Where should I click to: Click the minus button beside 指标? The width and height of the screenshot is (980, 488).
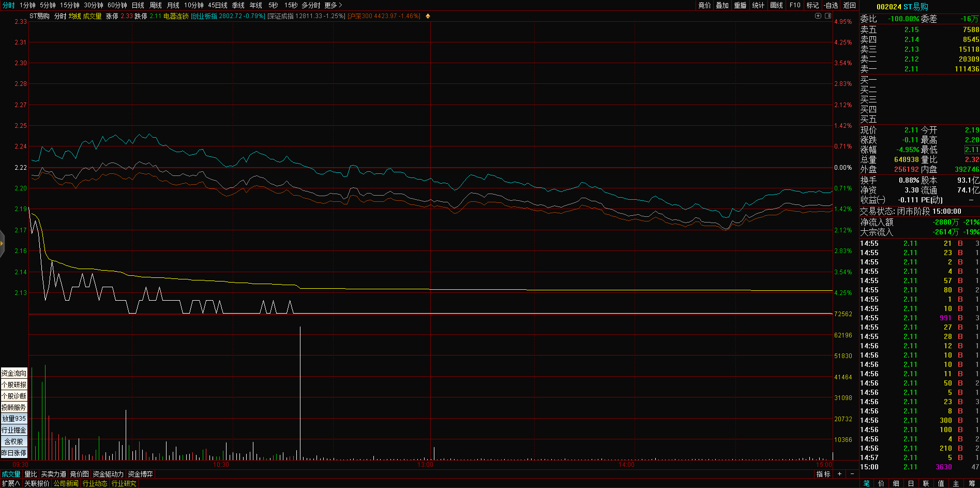click(852, 474)
